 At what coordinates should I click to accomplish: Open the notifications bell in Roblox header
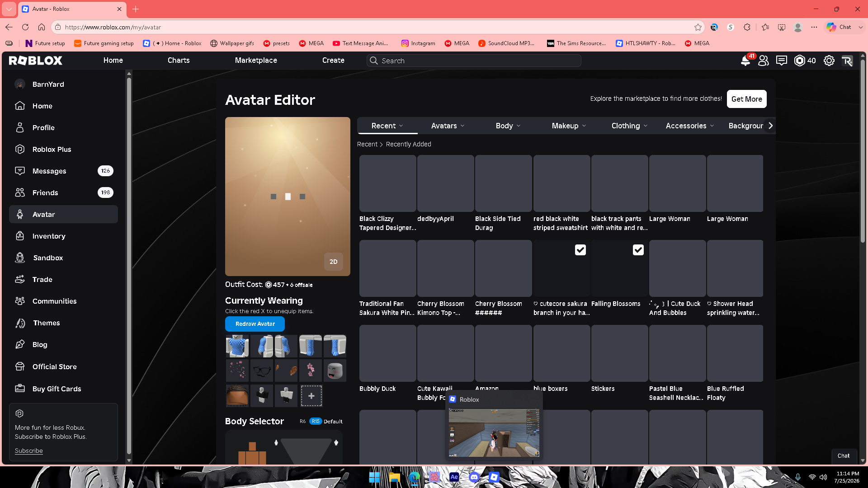pyautogui.click(x=745, y=61)
